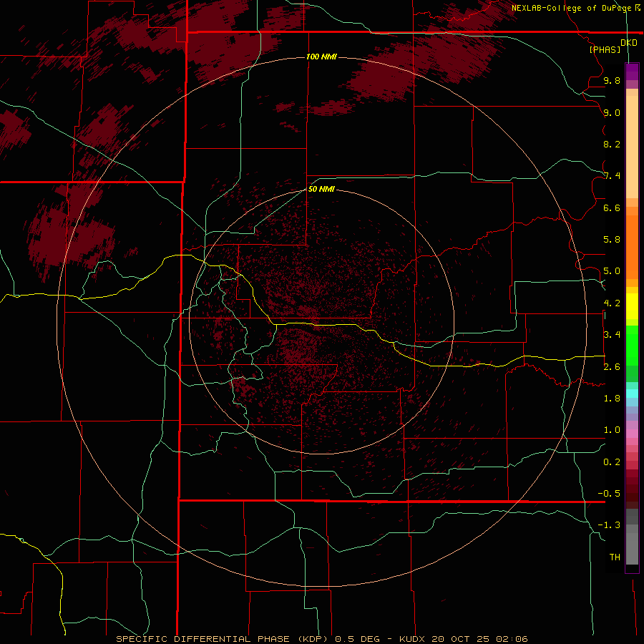Viewport: 644px width, 644px height.
Task: Click the (KDP) product abbreviation
Action: pos(314,639)
